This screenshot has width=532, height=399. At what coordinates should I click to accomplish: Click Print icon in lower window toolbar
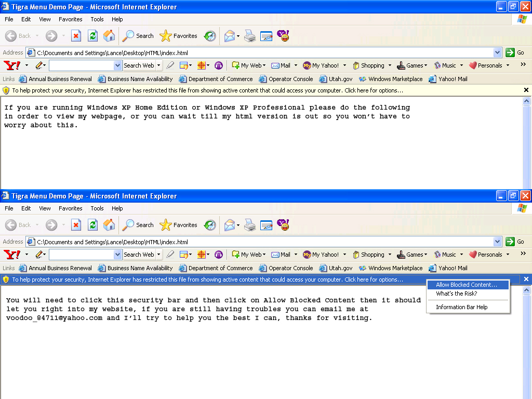(250, 224)
